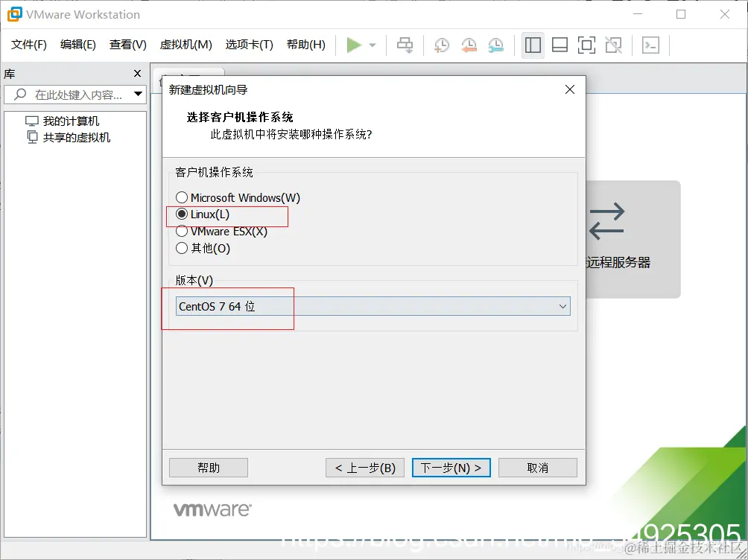Open the 查看(V) menu
This screenshot has height=560, width=748.
[x=127, y=45]
